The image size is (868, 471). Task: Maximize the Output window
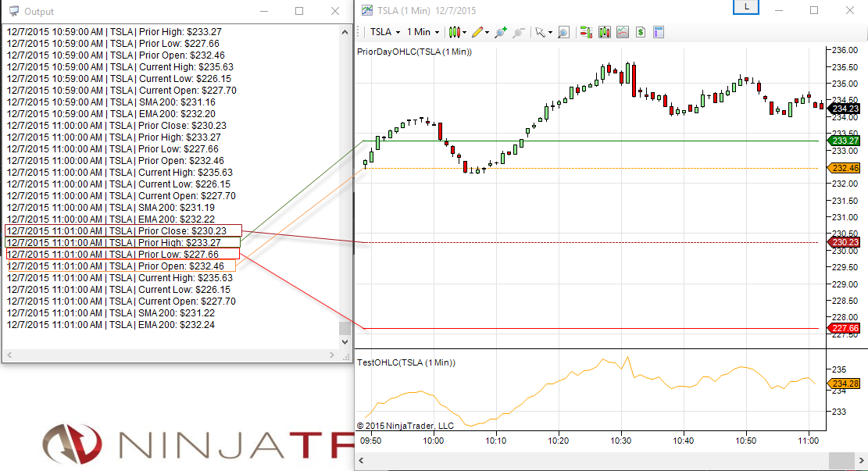tap(299, 11)
